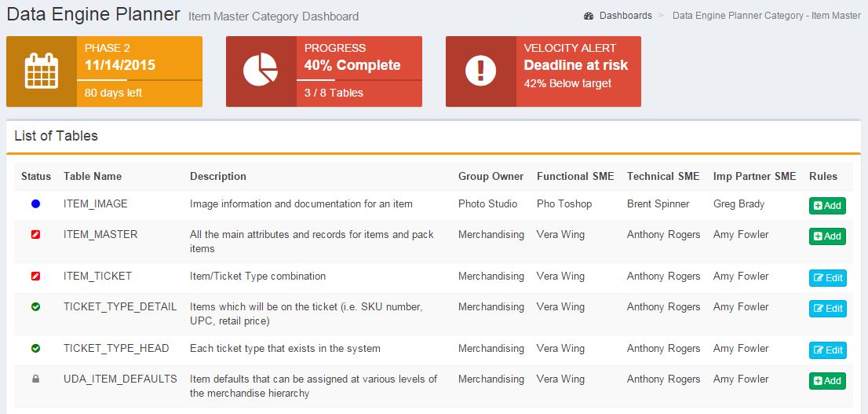
Task: Edit rules for the TICKET_TYPE_HEAD table
Action: pyautogui.click(x=828, y=350)
